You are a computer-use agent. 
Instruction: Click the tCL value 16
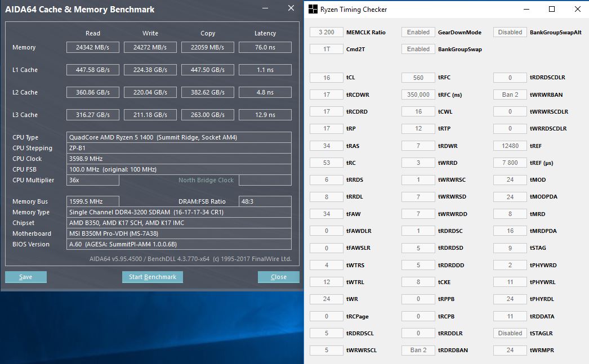pyautogui.click(x=327, y=78)
